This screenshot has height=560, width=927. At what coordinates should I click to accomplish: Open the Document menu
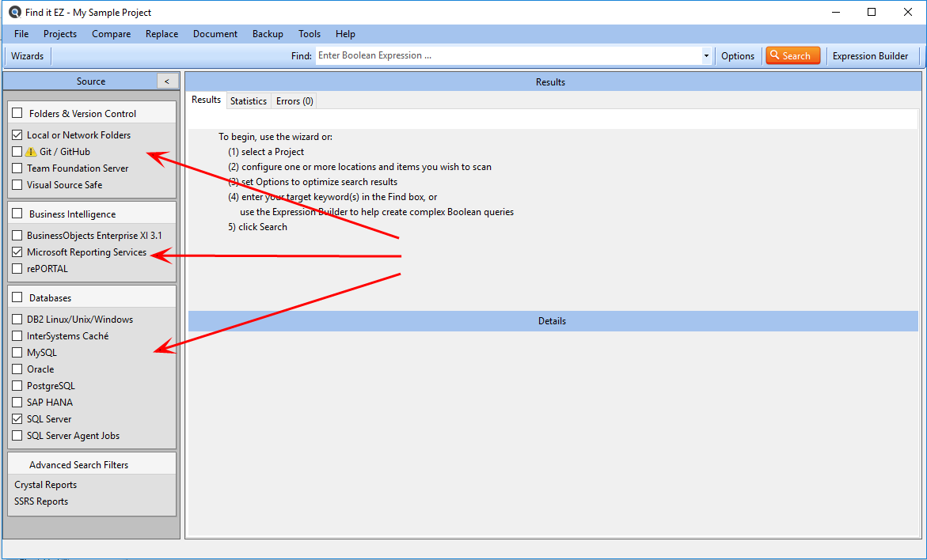coord(215,34)
